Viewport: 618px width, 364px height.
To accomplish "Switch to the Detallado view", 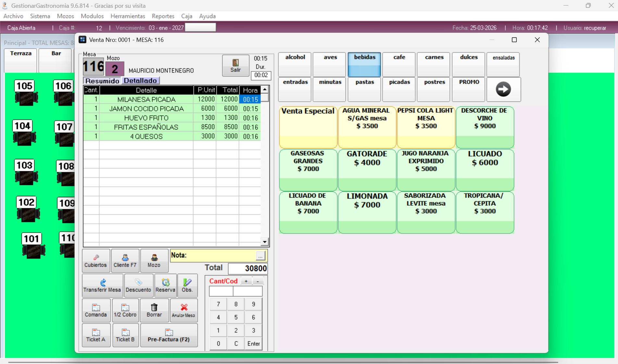I will point(140,80).
